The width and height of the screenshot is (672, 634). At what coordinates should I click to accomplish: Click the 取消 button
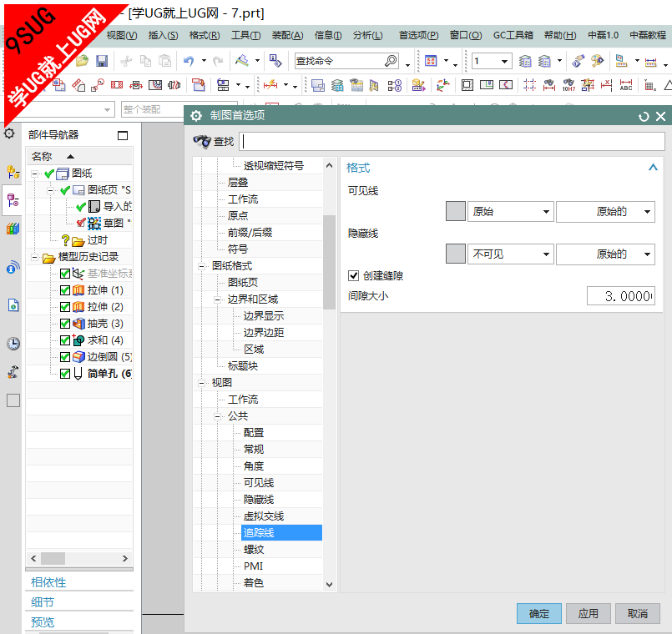pos(638,613)
